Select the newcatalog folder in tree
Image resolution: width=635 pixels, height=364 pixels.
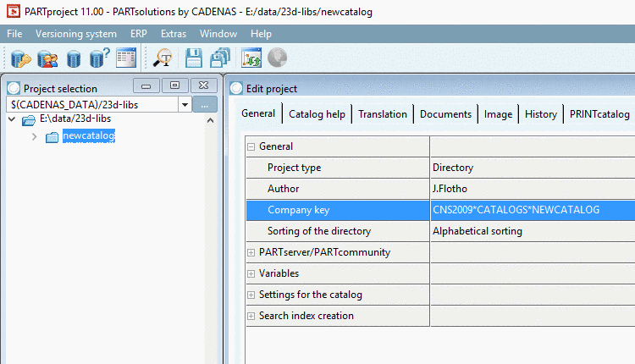[x=88, y=136]
